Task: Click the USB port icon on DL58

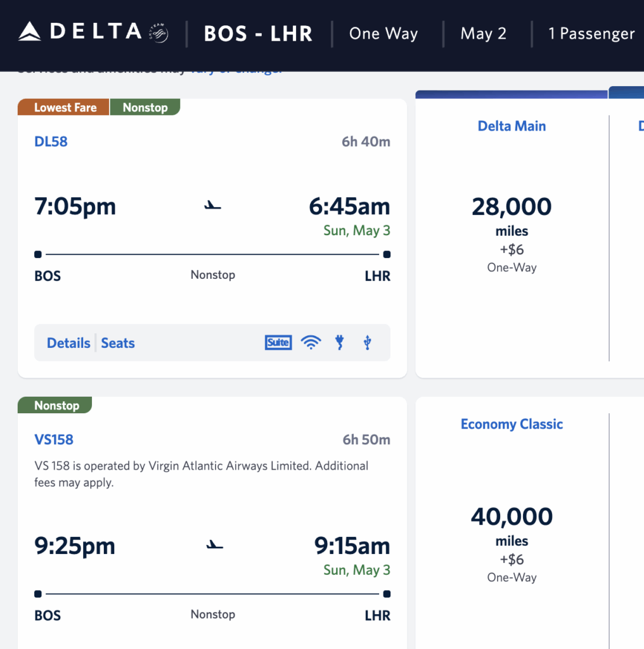Action: coord(367,343)
